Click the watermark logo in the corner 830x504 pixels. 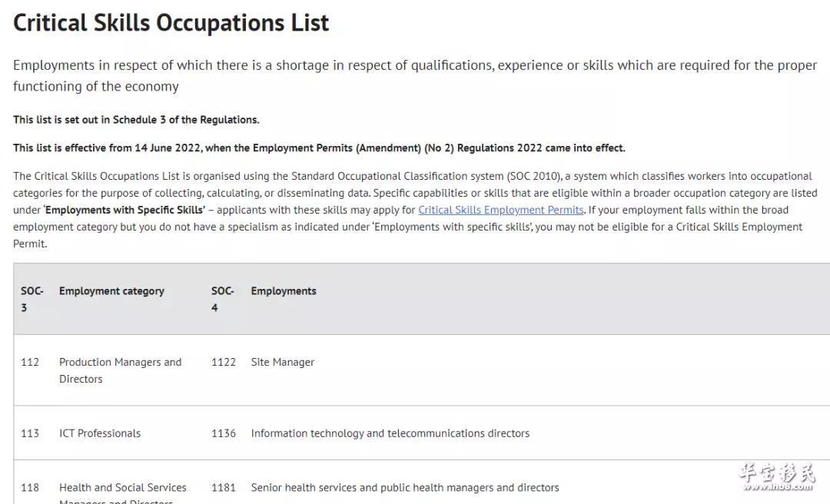[x=777, y=476]
